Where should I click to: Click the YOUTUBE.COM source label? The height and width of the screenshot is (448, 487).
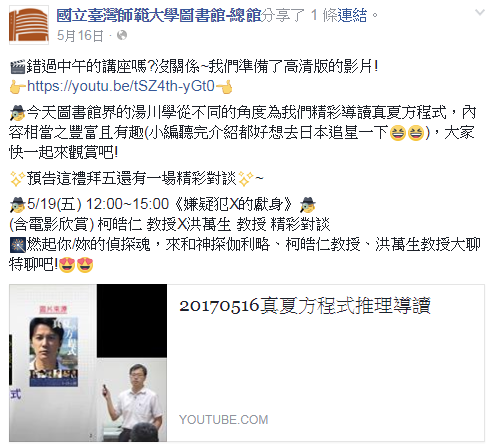(x=224, y=420)
